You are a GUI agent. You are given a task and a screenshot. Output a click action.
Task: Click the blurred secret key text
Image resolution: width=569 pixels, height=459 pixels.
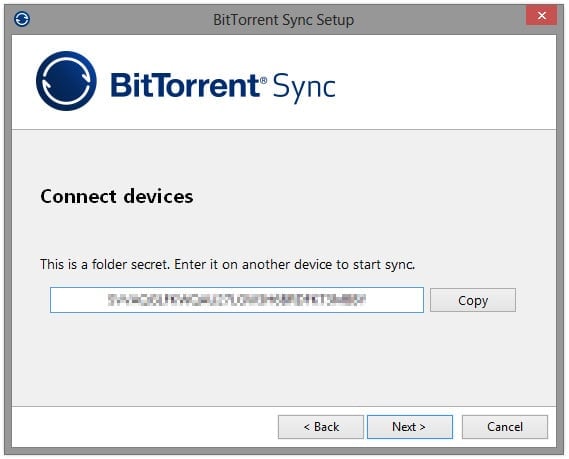click(x=237, y=300)
